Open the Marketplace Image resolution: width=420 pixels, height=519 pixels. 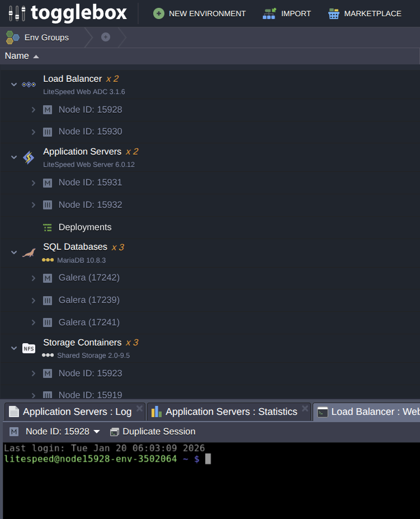365,13
